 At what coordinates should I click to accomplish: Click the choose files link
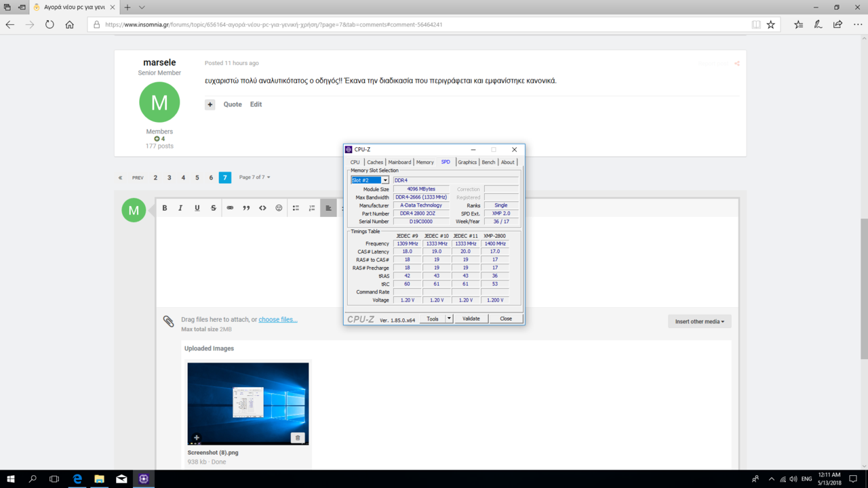click(x=278, y=319)
